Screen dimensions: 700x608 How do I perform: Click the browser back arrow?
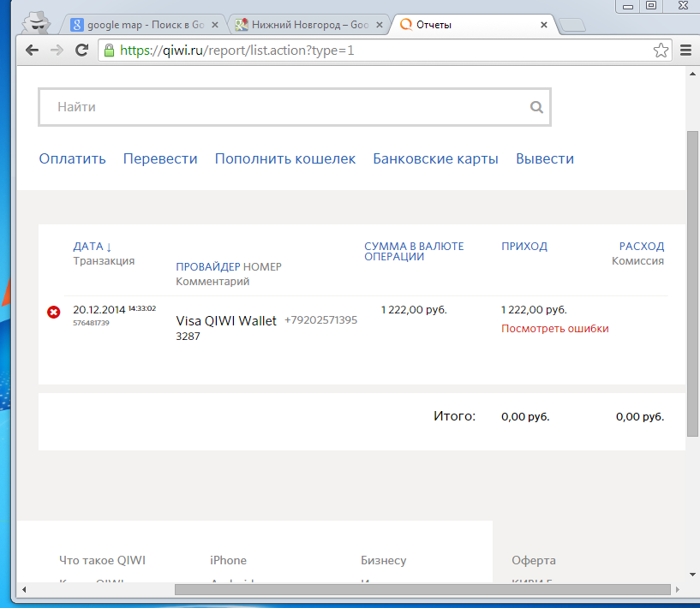click(33, 50)
